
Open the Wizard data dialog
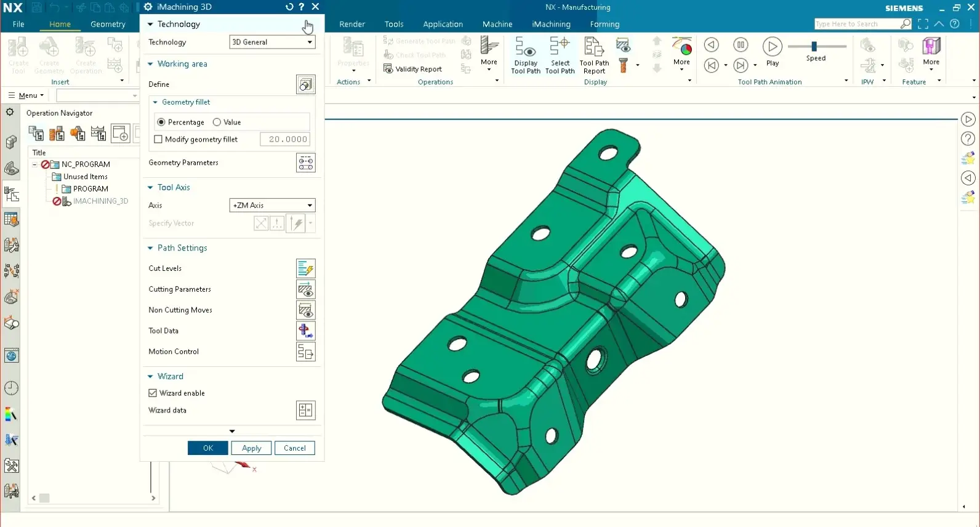click(x=305, y=411)
